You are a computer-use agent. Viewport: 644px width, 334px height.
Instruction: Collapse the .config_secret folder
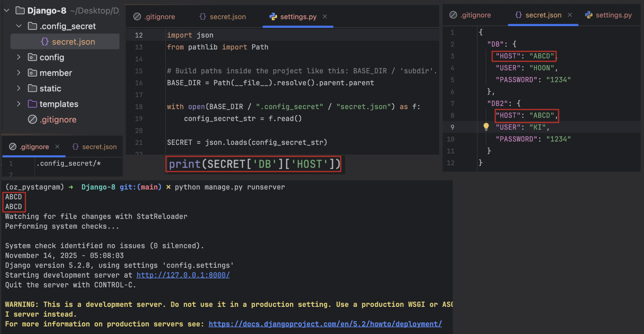click(x=19, y=26)
